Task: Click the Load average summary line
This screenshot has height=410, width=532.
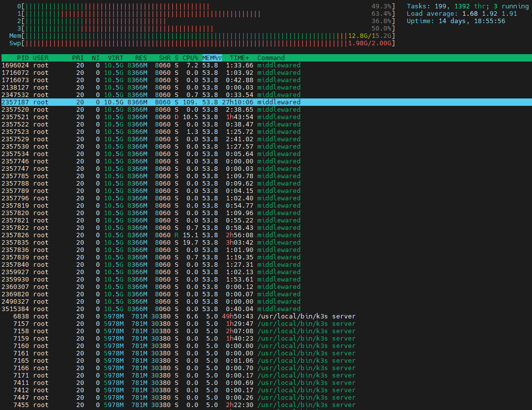Action: 462,14
